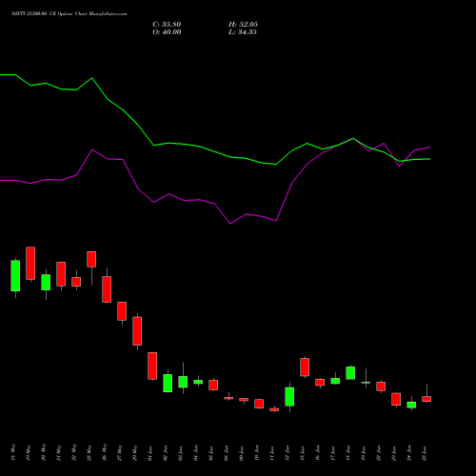Click the high value H: 52.05
This screenshot has width=476, height=476.
coord(243,25)
